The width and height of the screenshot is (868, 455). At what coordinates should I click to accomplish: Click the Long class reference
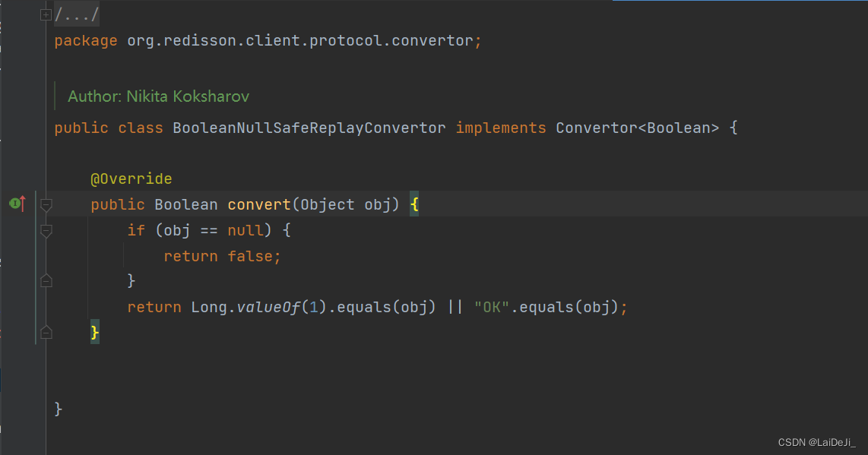(x=209, y=307)
